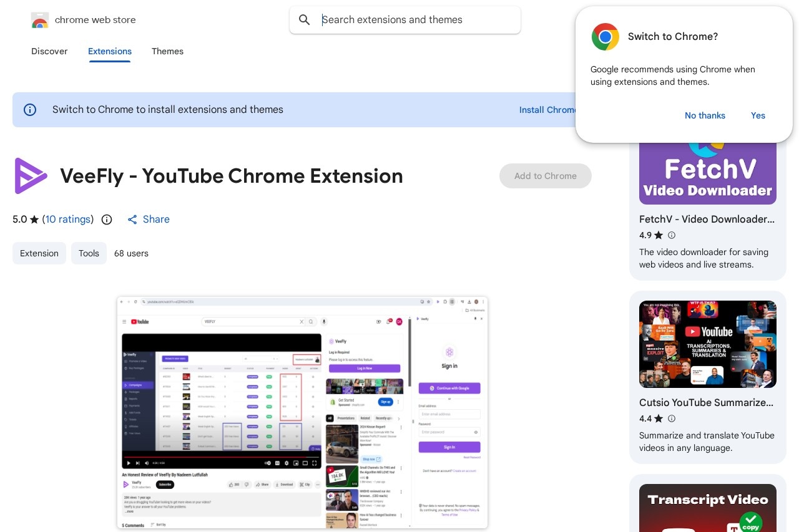Image resolution: width=799 pixels, height=532 pixels.
Task: Select the Tools category chip
Action: 89,253
